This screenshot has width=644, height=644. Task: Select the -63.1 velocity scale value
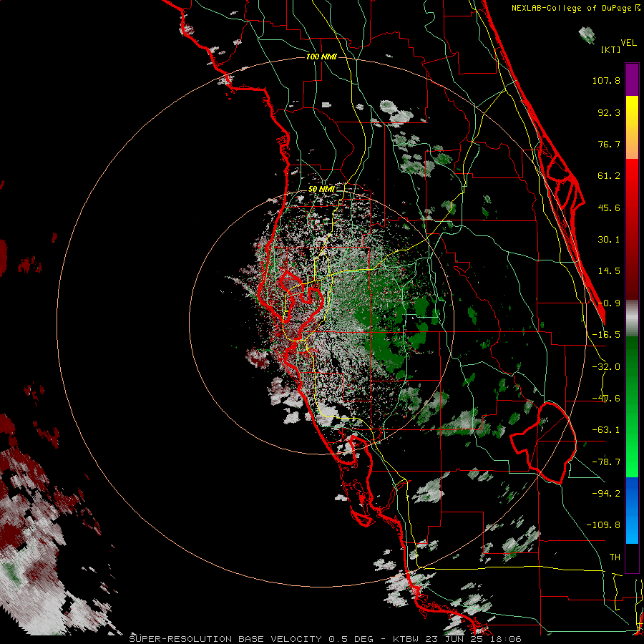coord(606,430)
